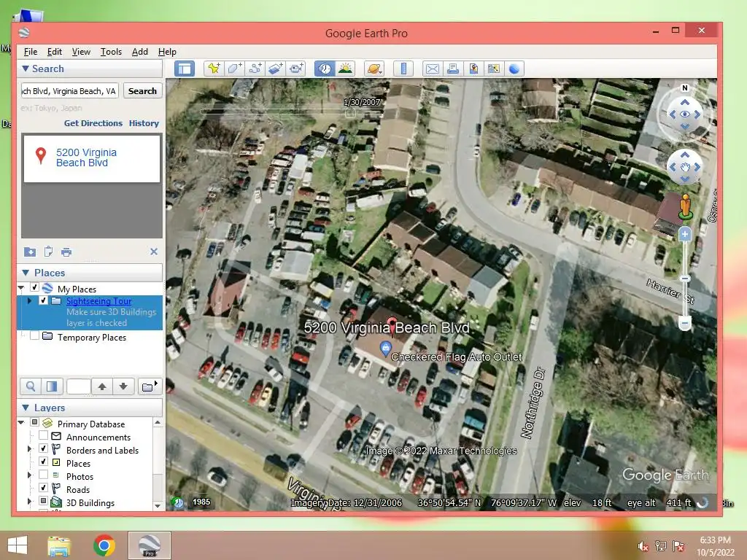Disable the Borders and Labels layer
747x560 pixels.
click(43, 448)
